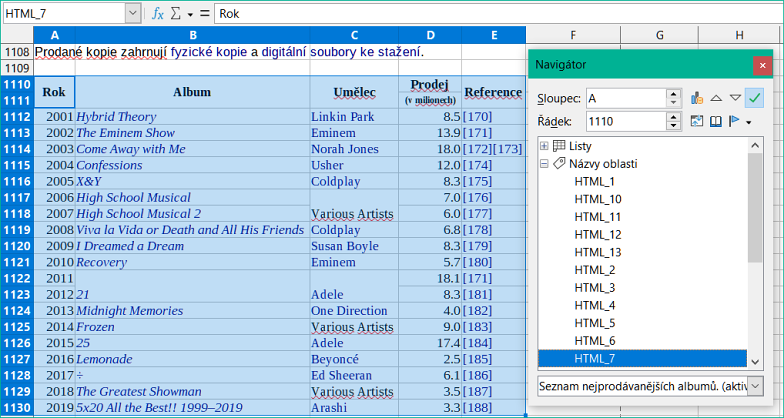Expand the Listy tree node
The width and height of the screenshot is (784, 418).
click(544, 146)
